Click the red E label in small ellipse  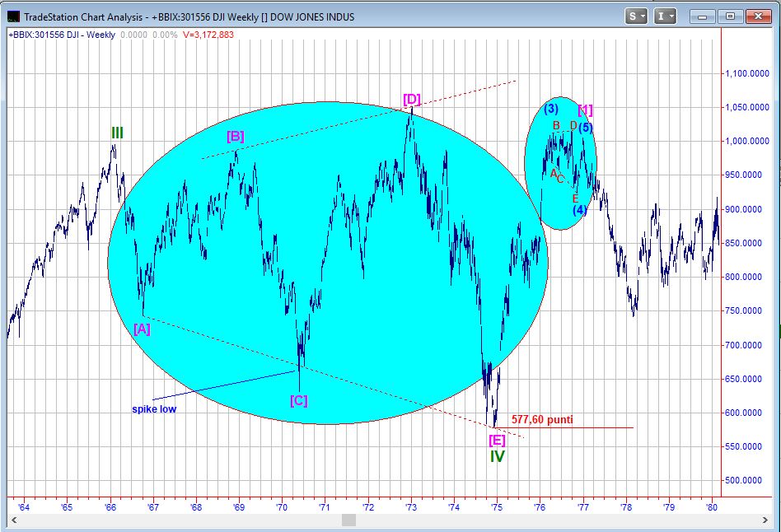(x=575, y=199)
